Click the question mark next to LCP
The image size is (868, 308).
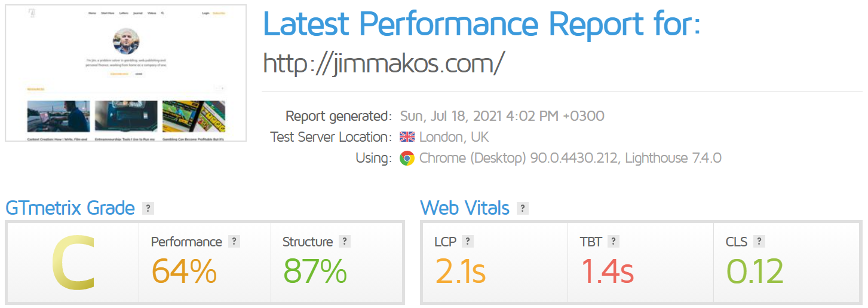tap(468, 242)
